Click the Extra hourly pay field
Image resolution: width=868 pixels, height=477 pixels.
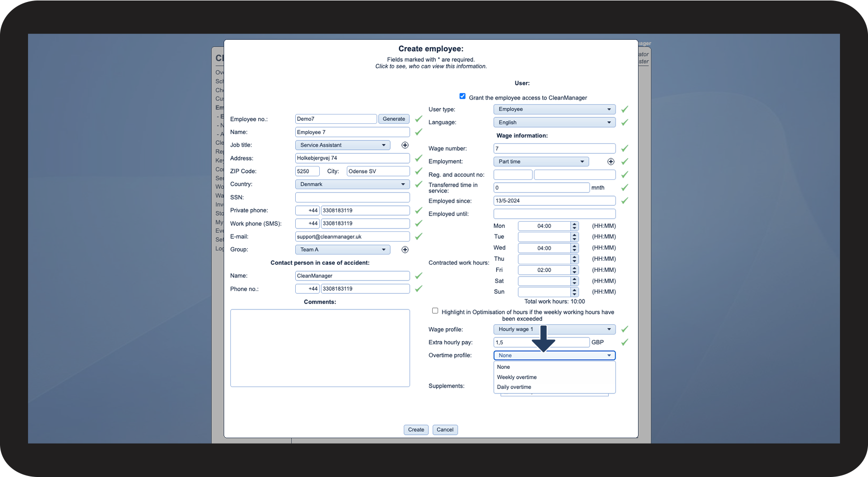click(541, 342)
